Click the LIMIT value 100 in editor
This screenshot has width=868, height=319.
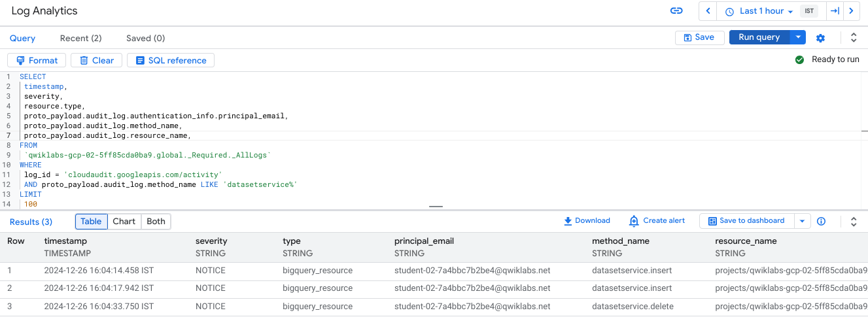click(31, 204)
